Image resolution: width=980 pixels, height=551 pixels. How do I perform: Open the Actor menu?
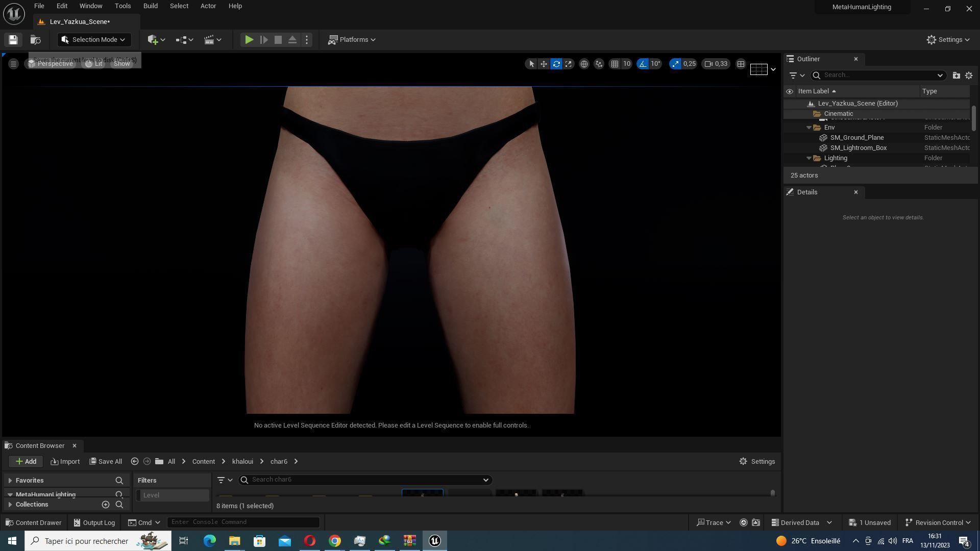click(x=208, y=6)
